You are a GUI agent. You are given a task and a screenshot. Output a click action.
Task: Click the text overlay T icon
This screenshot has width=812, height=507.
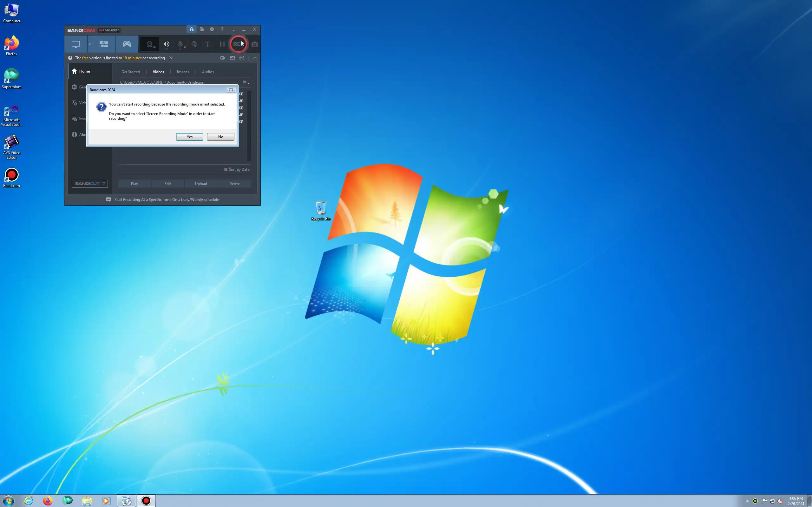(208, 44)
